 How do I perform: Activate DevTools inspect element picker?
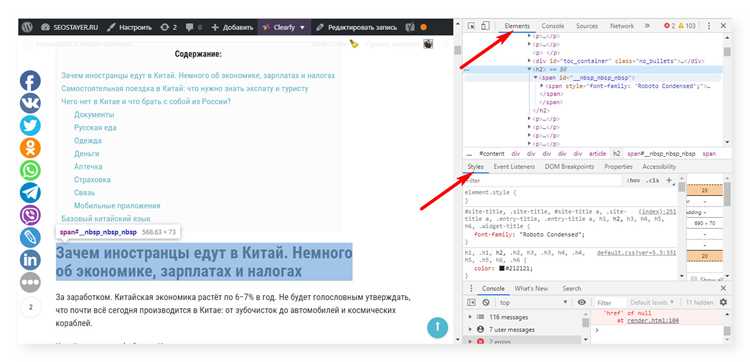click(x=471, y=26)
